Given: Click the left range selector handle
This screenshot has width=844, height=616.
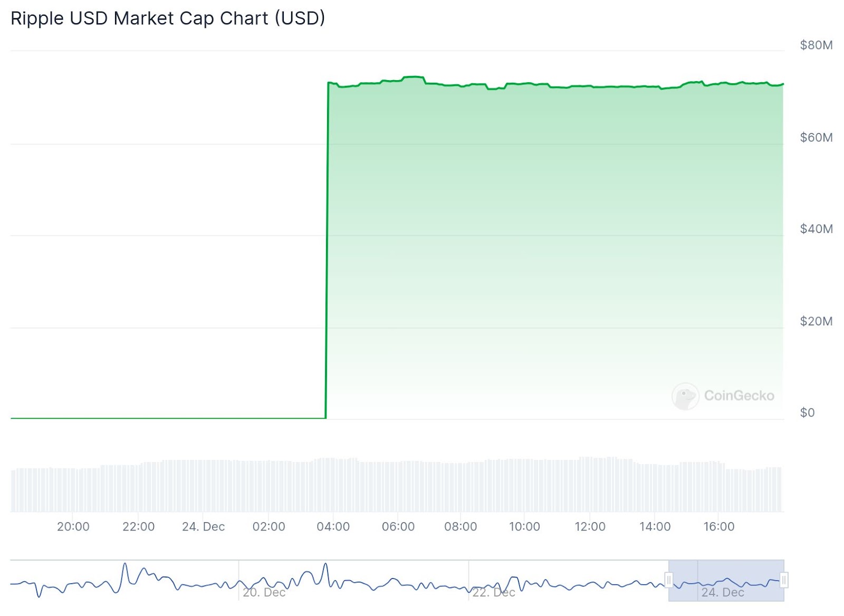Looking at the screenshot, I should (668, 580).
